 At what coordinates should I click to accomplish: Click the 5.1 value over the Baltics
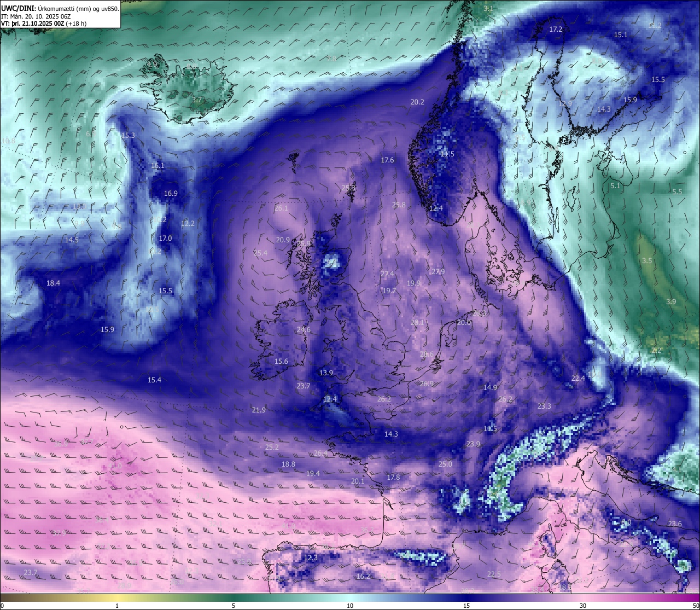point(615,185)
